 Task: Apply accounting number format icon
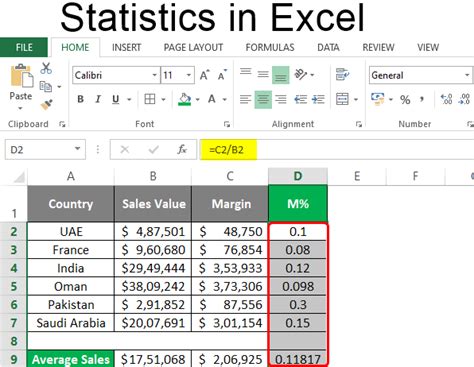pyautogui.click(x=378, y=99)
